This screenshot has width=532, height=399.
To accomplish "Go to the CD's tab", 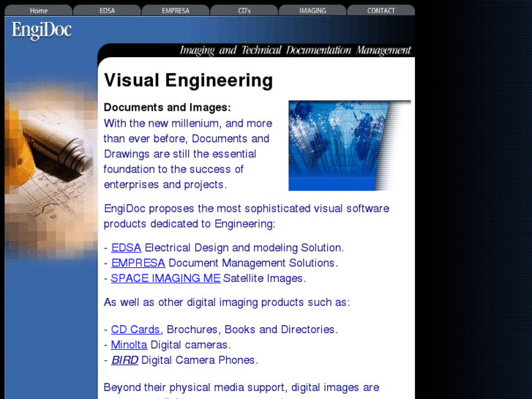I will [244, 10].
